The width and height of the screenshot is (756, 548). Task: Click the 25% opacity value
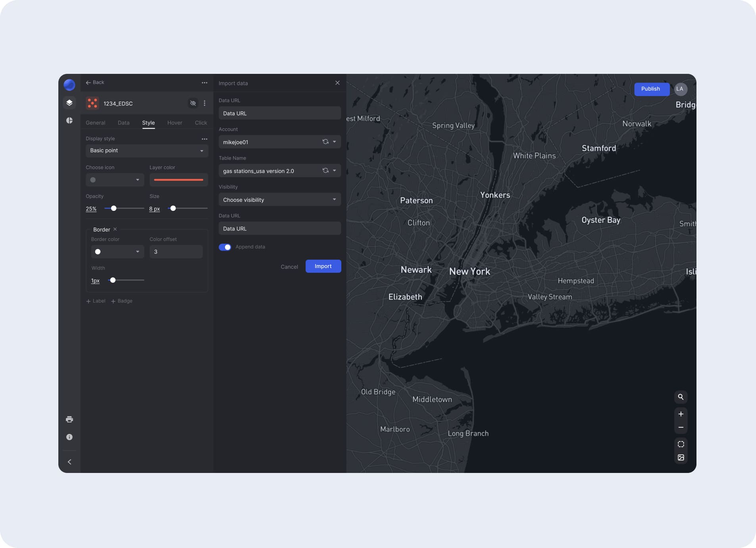(91, 209)
